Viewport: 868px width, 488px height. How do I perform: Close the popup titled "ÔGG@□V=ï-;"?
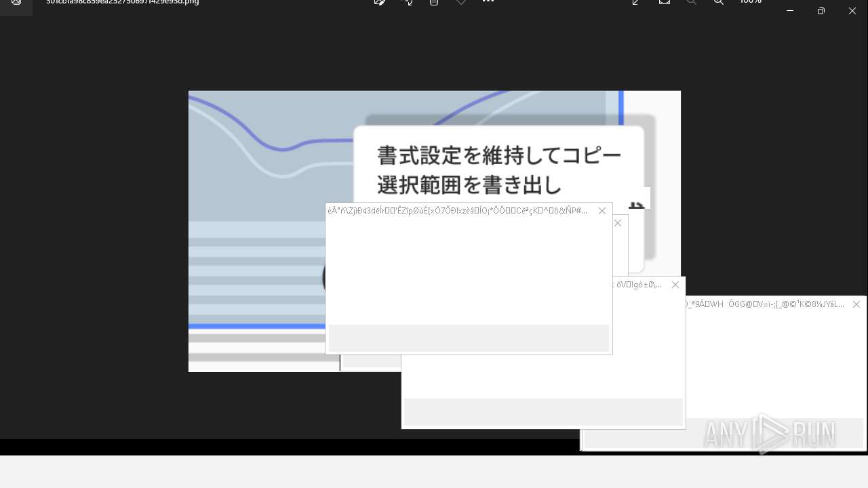(x=856, y=304)
